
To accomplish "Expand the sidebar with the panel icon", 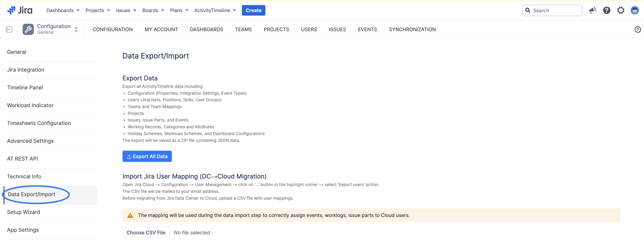I will coord(9,29).
